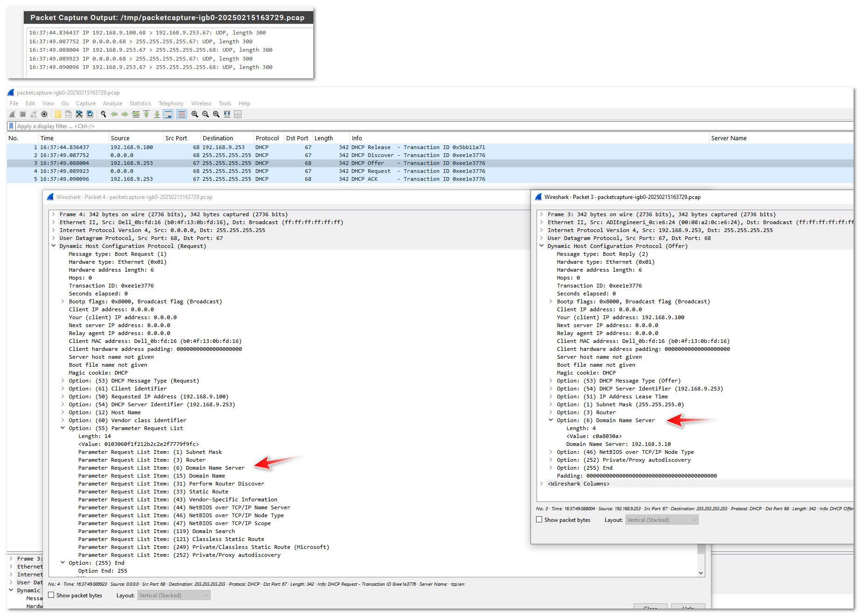This screenshot has width=861, height=616.
Task: Open Capture options from the toolbar
Action: click(44, 114)
